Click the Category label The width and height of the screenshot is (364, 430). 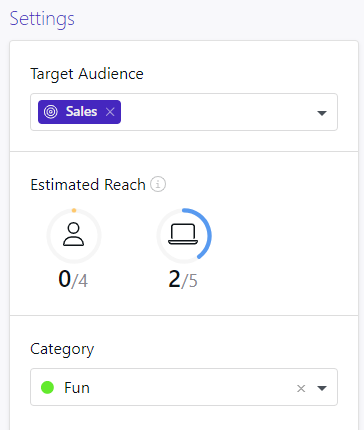pos(62,350)
